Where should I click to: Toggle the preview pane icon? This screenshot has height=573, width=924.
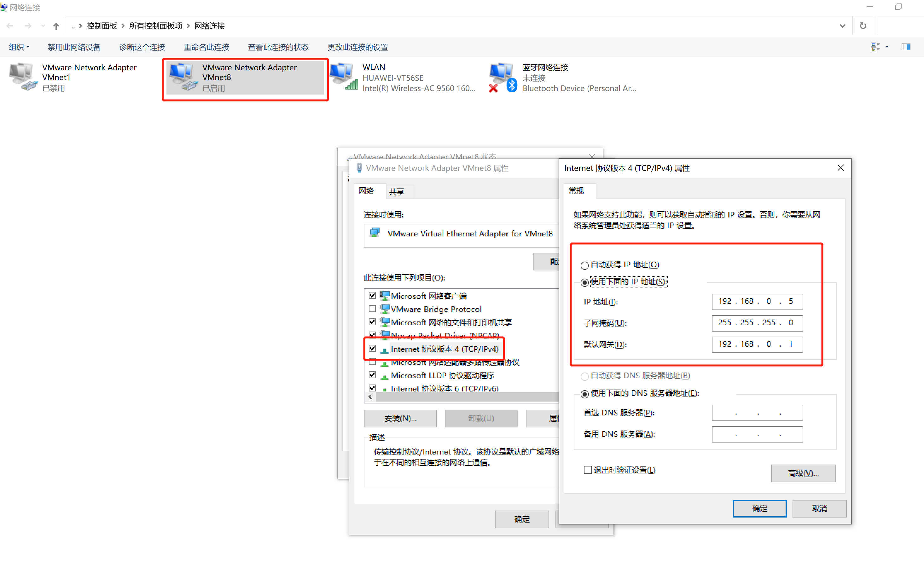(x=906, y=47)
